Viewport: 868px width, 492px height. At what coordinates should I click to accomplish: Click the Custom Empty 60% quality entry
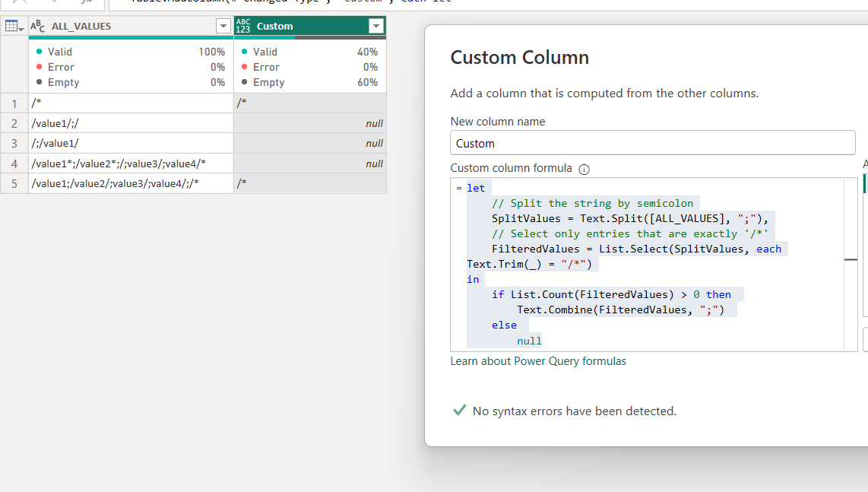click(x=310, y=82)
